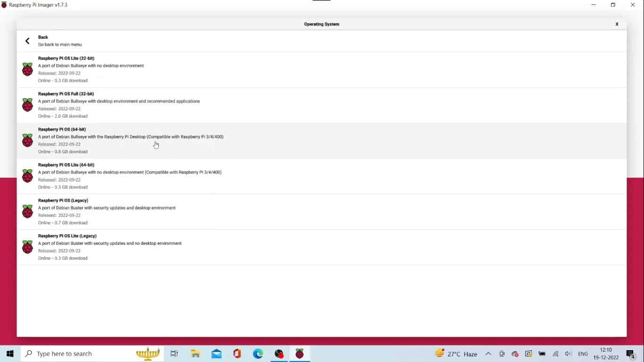Select Raspberry Pi OS Lite (32-bit) raspberry icon
Viewport: 644px width, 362px height.
tap(27, 69)
